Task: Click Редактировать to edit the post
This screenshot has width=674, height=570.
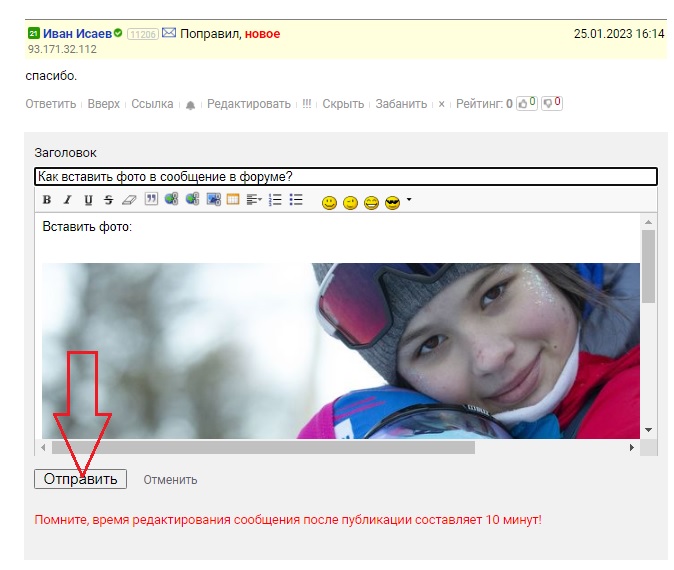Action: pos(249,104)
